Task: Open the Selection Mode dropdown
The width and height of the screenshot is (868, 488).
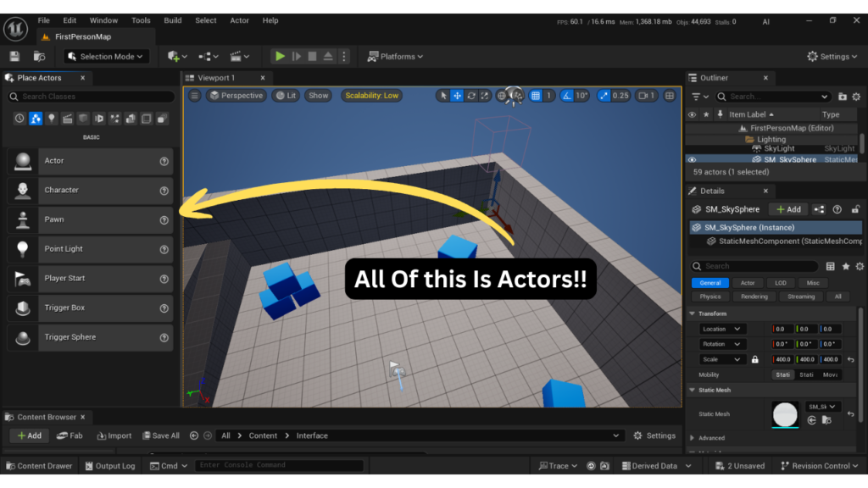Action: point(105,57)
